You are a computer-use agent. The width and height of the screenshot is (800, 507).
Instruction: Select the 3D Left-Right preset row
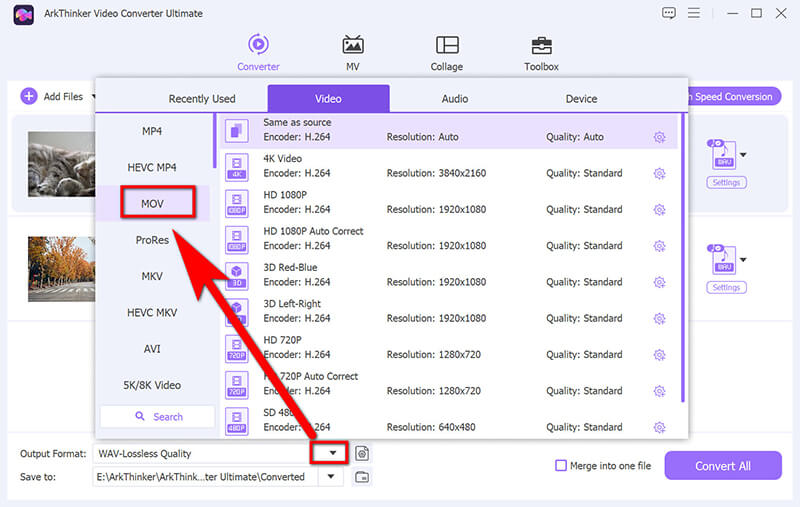[449, 311]
